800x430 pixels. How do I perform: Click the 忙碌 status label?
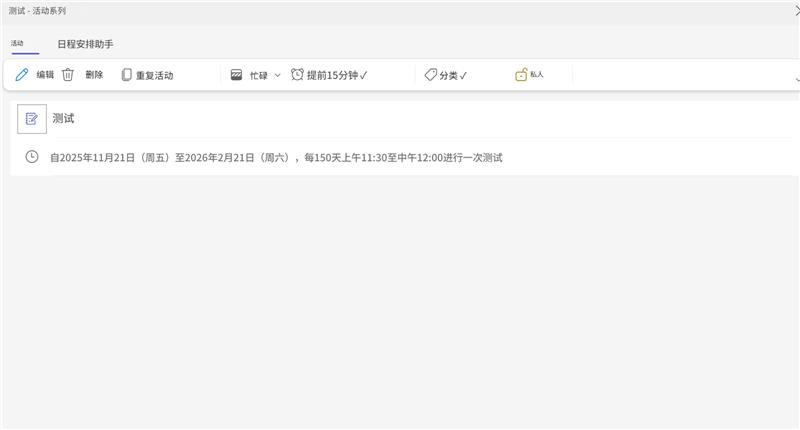(259, 75)
